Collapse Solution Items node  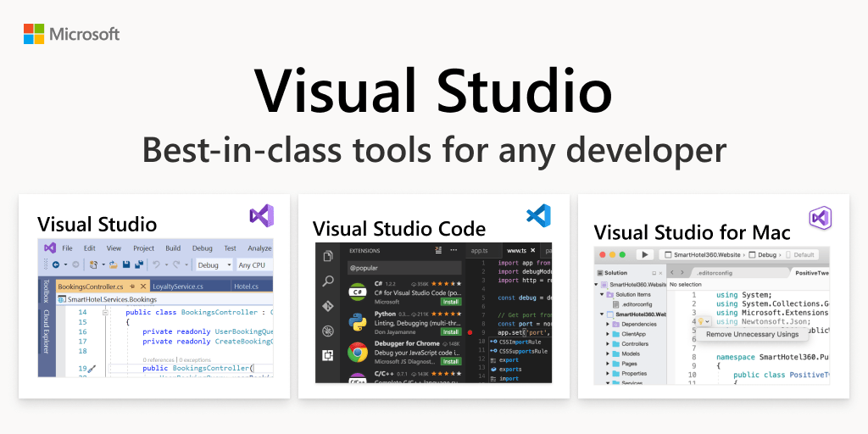[x=602, y=294]
